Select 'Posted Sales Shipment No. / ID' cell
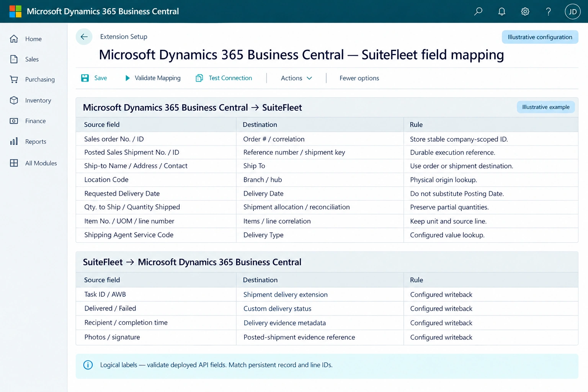Image resolution: width=588 pixels, height=392 pixels. point(156,152)
